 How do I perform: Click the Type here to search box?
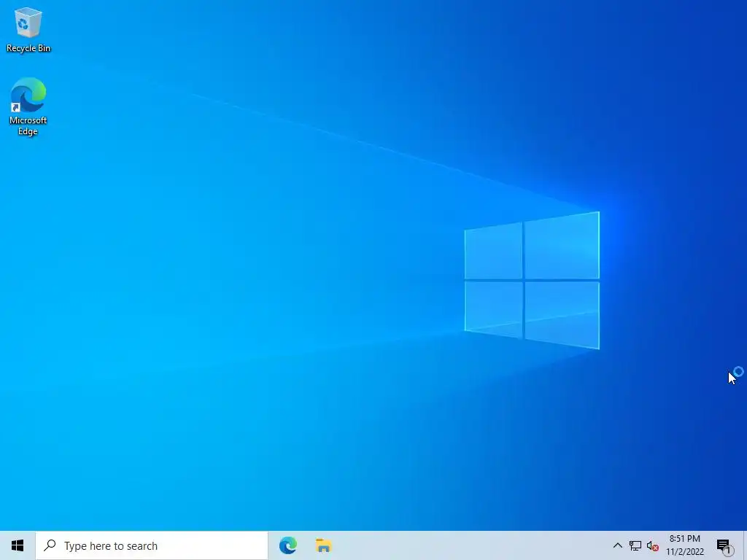(x=152, y=545)
